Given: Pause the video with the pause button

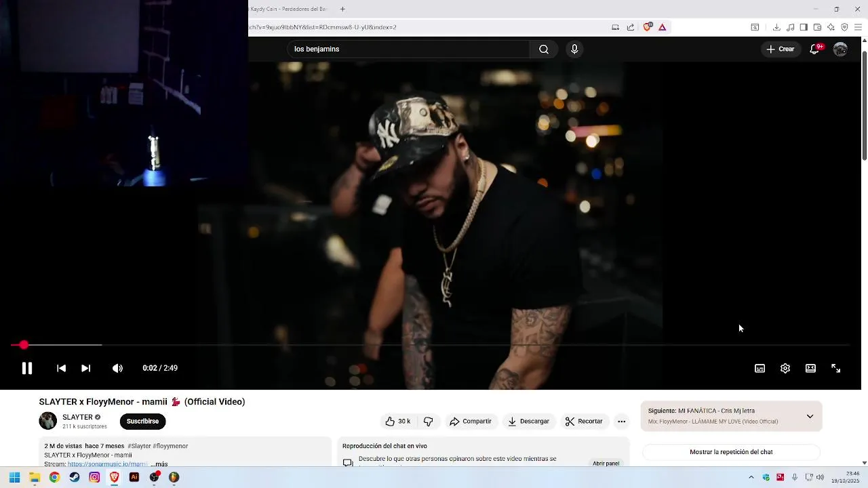Looking at the screenshot, I should click(27, 368).
